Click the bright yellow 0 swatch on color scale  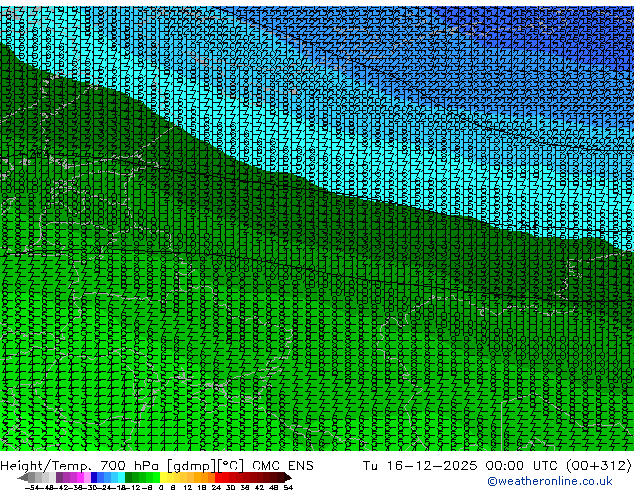(x=163, y=477)
